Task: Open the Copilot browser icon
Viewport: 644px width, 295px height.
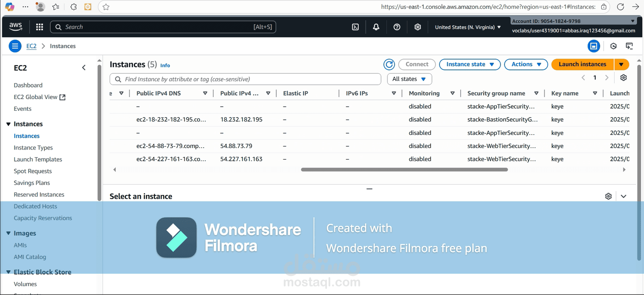Action: coord(10,7)
